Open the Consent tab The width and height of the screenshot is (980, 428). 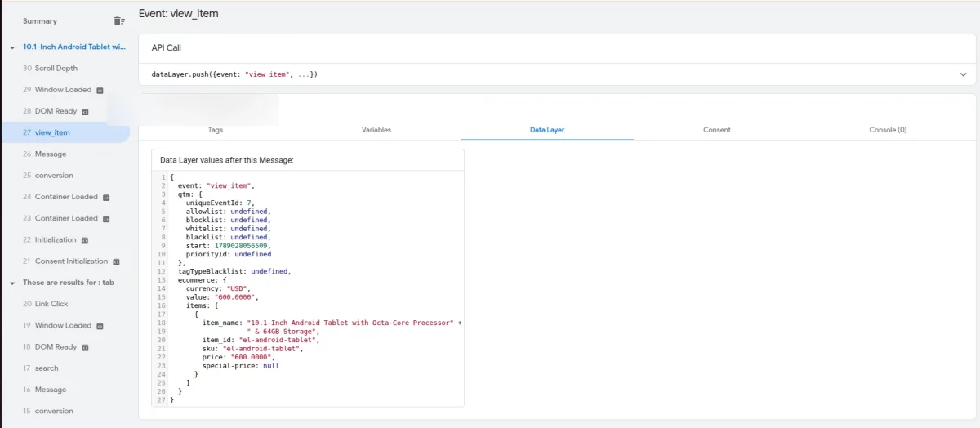click(x=717, y=130)
